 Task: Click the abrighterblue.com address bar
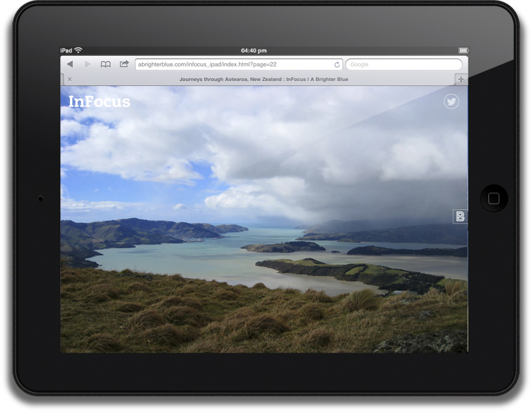point(232,64)
